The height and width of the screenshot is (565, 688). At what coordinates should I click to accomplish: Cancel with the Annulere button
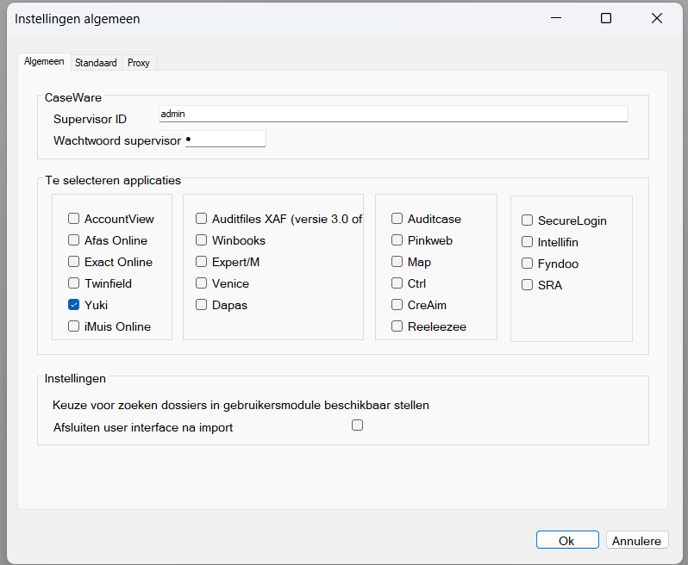coord(637,540)
